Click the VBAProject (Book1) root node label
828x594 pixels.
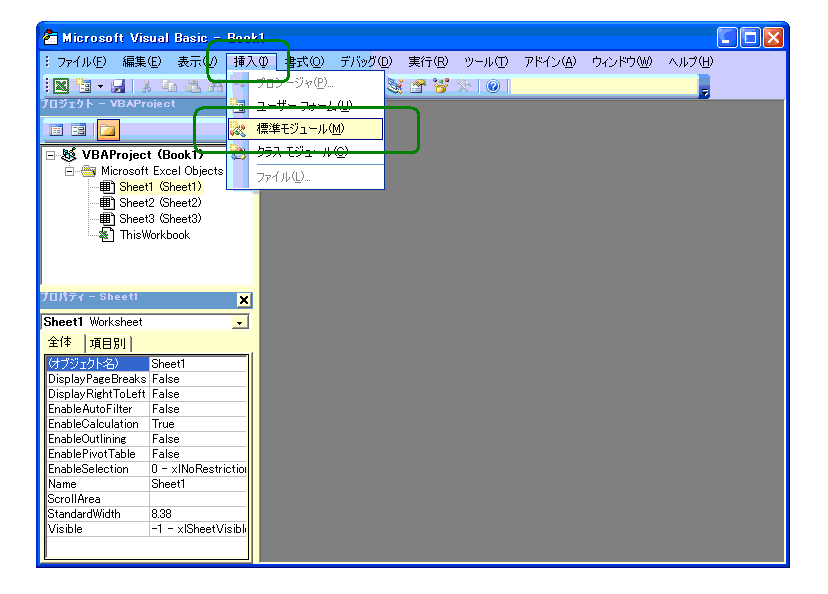coord(142,155)
